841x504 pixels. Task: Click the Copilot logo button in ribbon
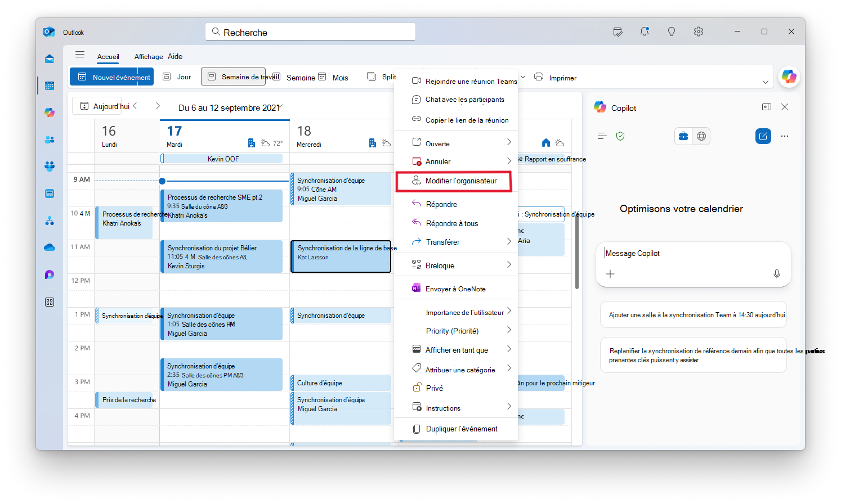(x=789, y=76)
